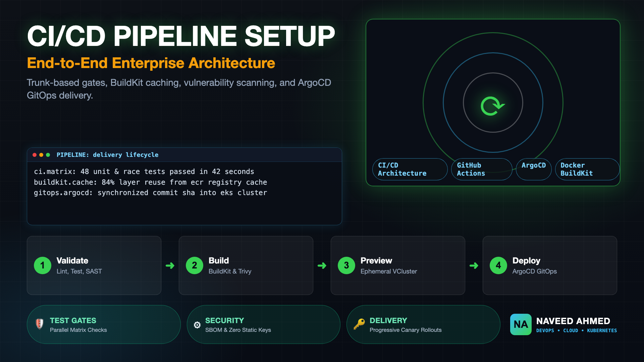Click the green refresh cycle icon
This screenshot has height=362, width=644.
[493, 106]
